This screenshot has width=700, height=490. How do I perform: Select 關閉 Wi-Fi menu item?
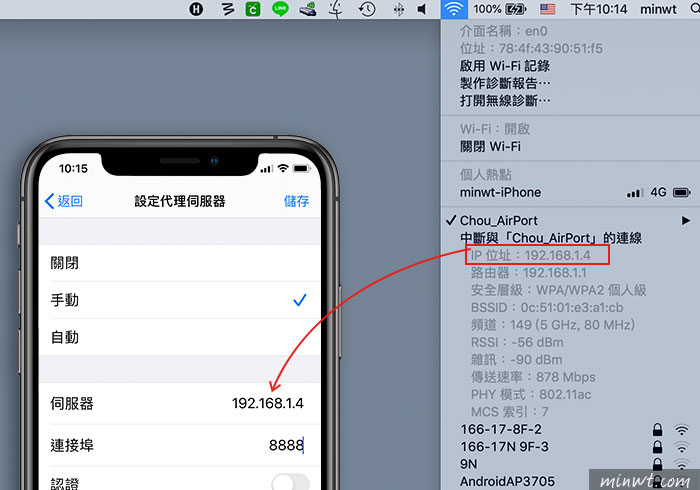point(490,146)
